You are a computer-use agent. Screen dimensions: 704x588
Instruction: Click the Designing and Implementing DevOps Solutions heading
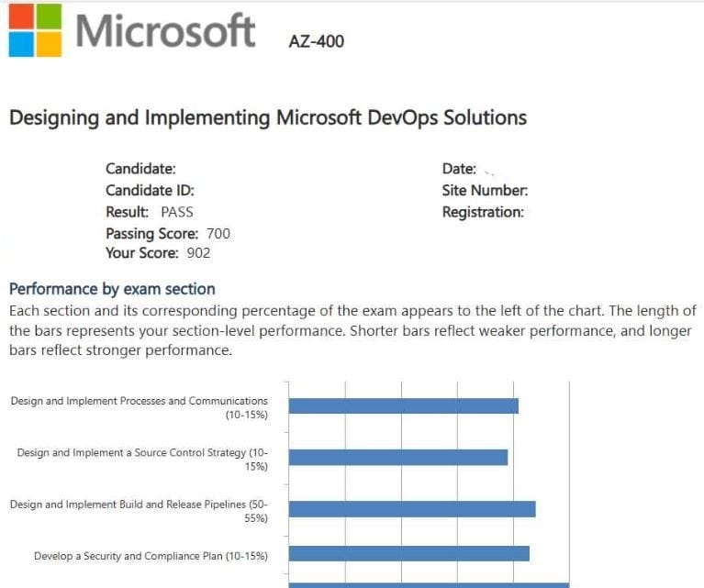pos(267,117)
